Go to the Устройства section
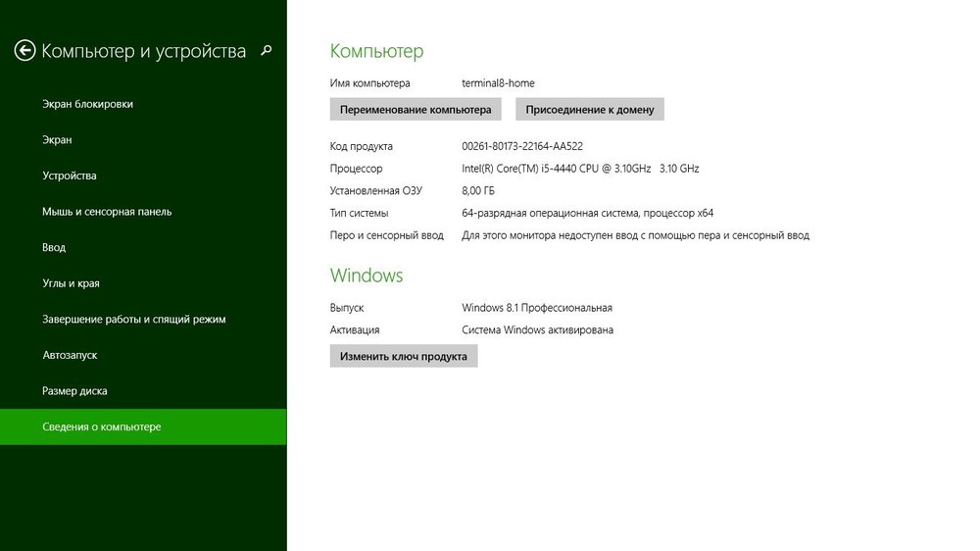This screenshot has height=551, width=980. tap(69, 175)
